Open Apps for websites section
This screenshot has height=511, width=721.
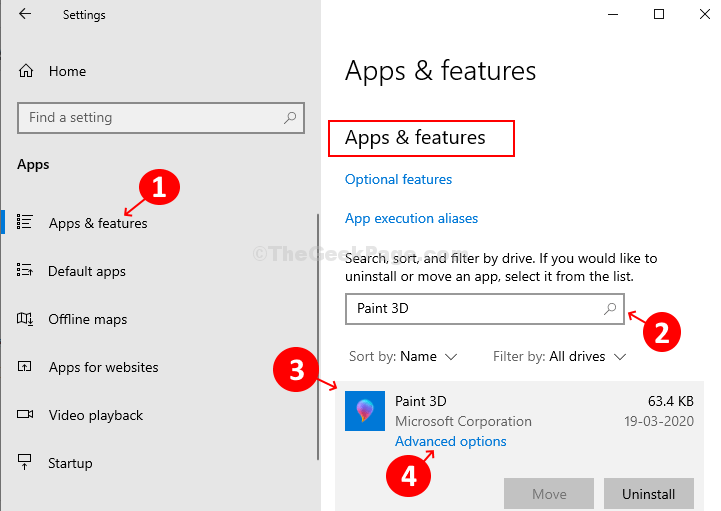[x=103, y=367]
